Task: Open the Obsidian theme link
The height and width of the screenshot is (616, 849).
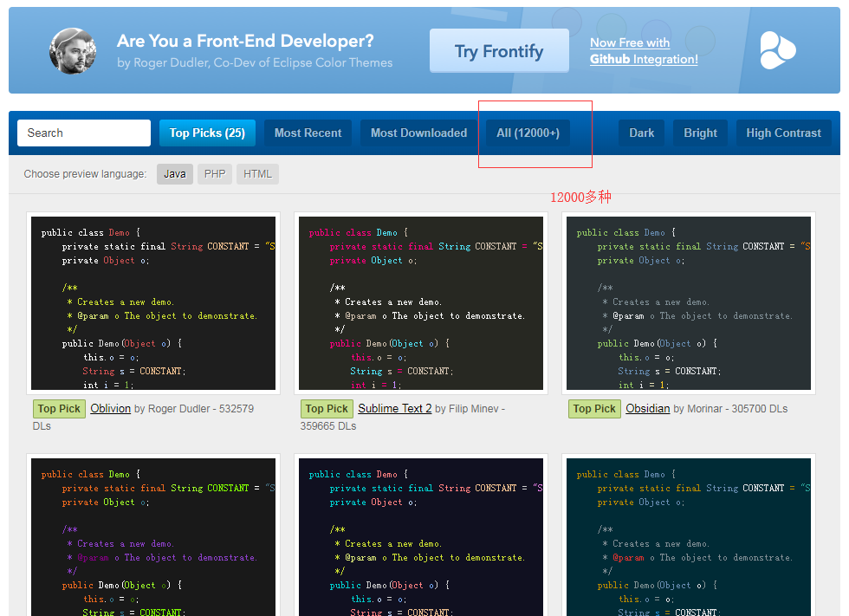Action: [648, 409]
